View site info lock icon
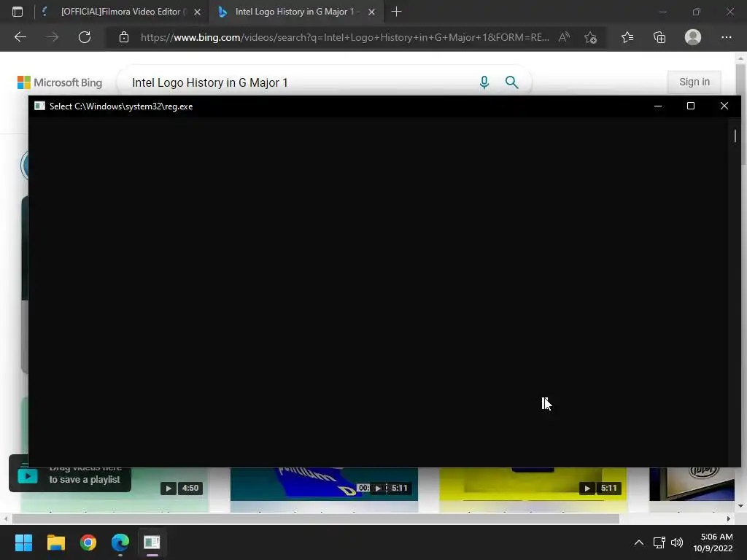This screenshot has height=560, width=747. 124,37
